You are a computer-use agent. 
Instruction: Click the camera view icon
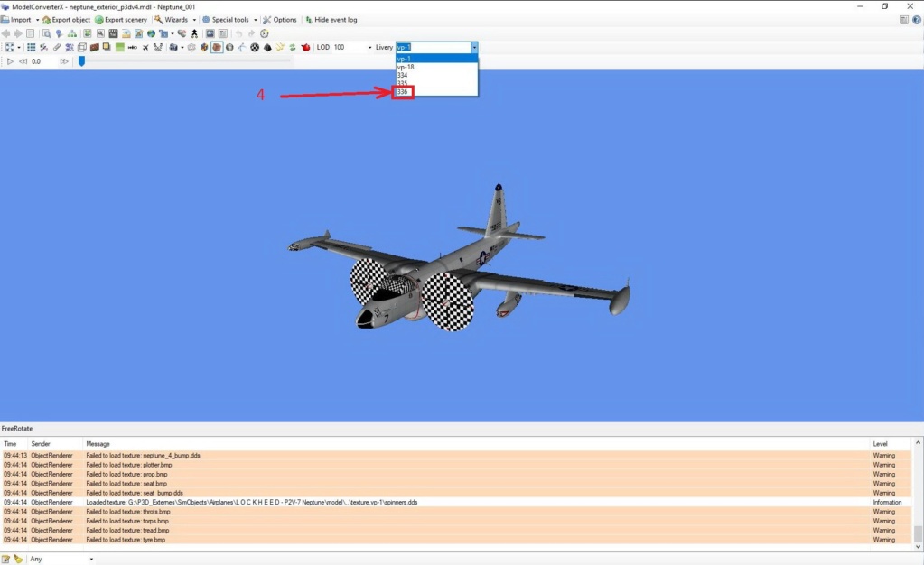(x=173, y=47)
